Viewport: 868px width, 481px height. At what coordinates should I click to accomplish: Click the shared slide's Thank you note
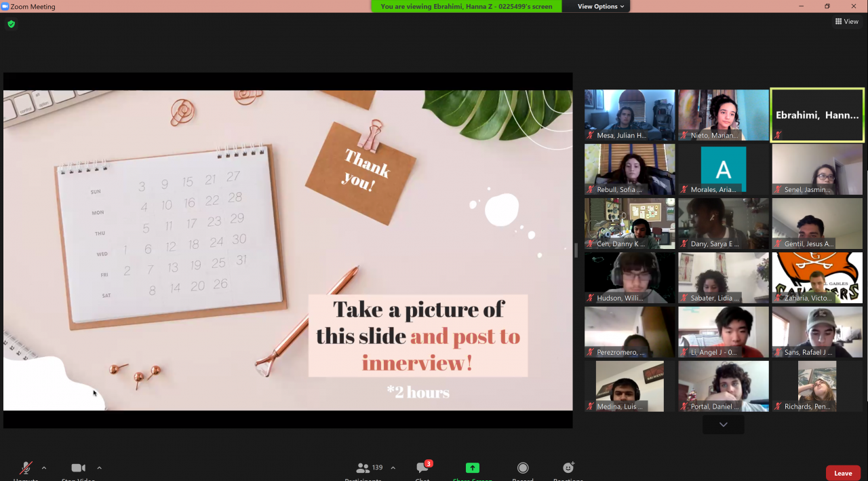click(x=360, y=172)
